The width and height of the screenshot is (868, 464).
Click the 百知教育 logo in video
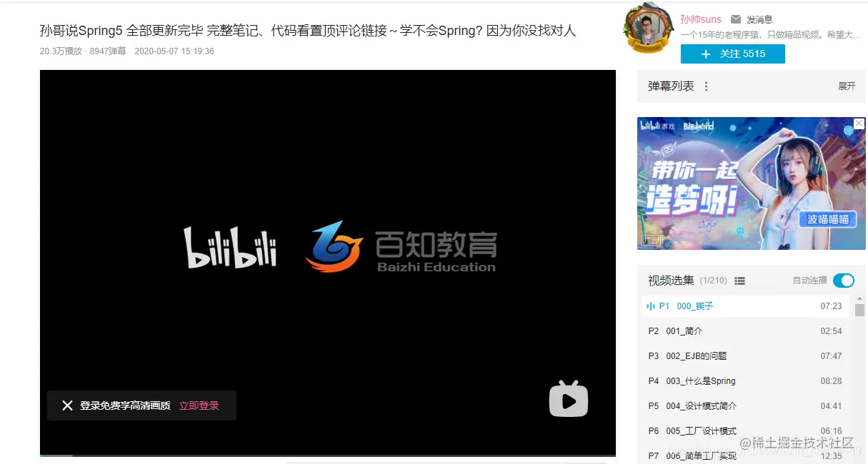401,246
